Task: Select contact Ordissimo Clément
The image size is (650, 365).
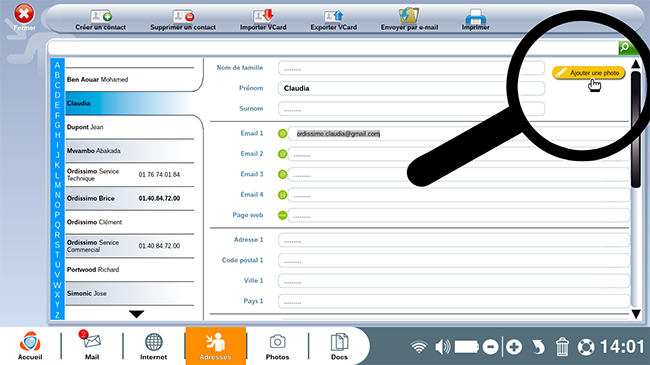Action: pos(130,222)
